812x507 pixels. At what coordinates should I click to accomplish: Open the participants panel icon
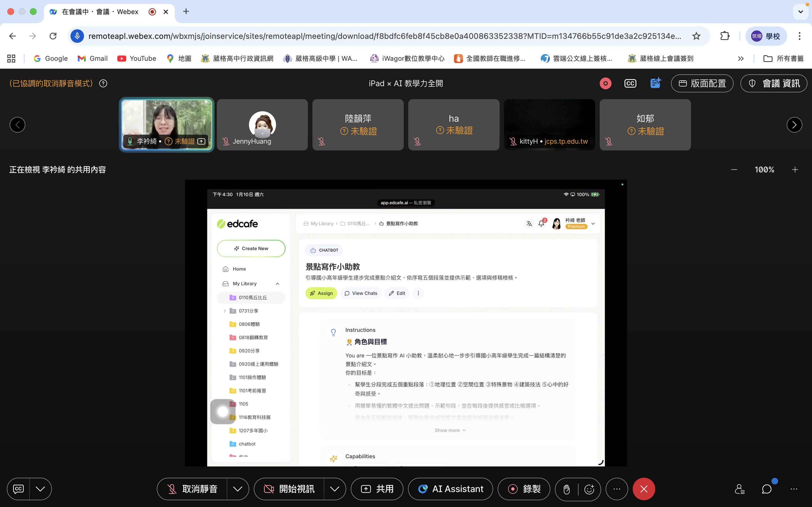[740, 489]
